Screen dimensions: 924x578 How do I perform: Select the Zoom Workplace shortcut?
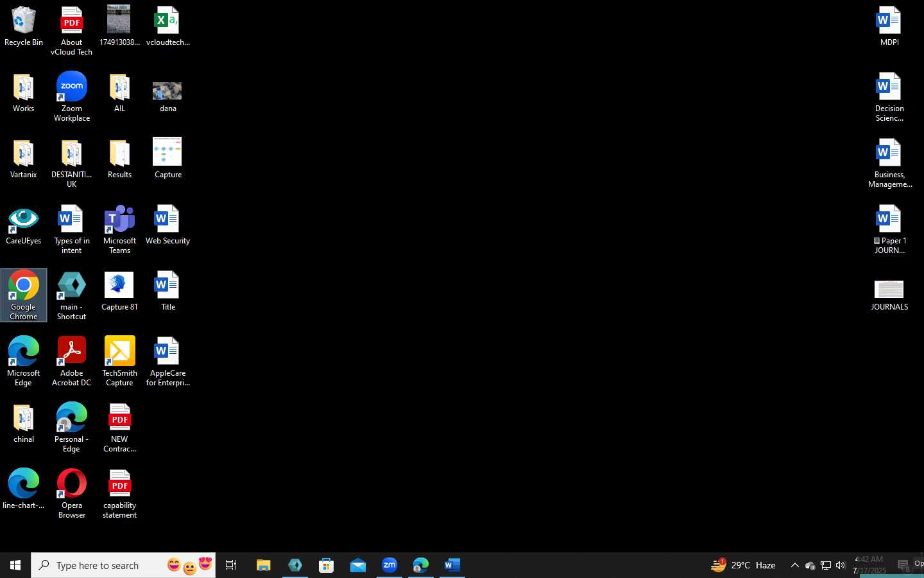tap(71, 97)
